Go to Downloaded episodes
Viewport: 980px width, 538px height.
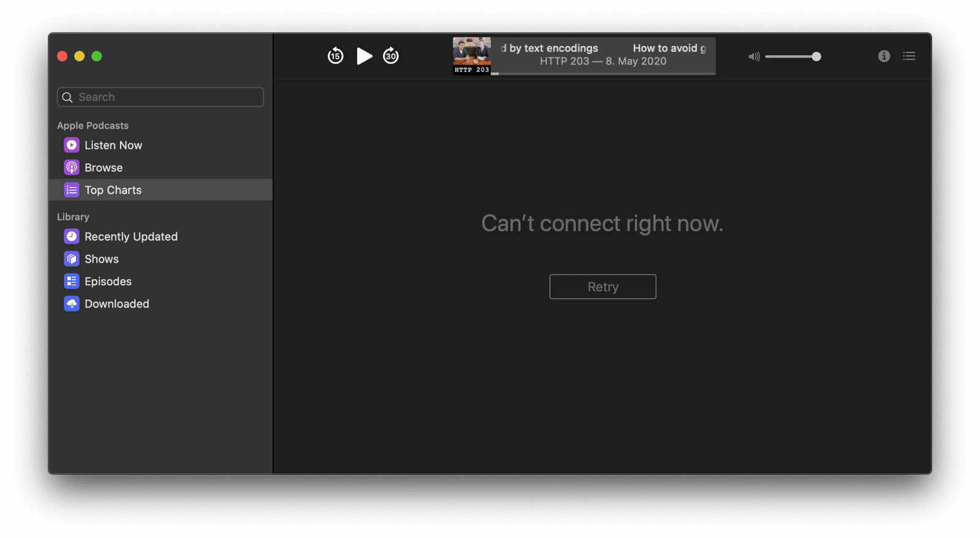point(116,304)
